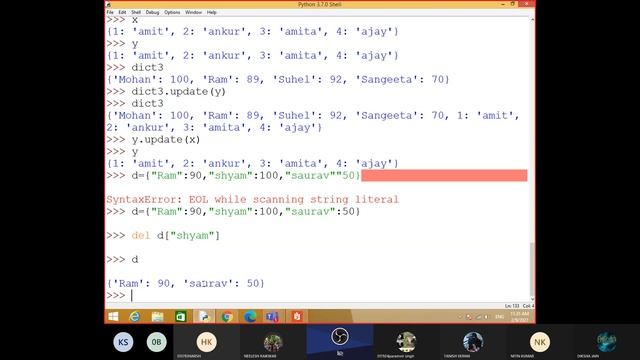Open the Shell menu

pyautogui.click(x=136, y=12)
